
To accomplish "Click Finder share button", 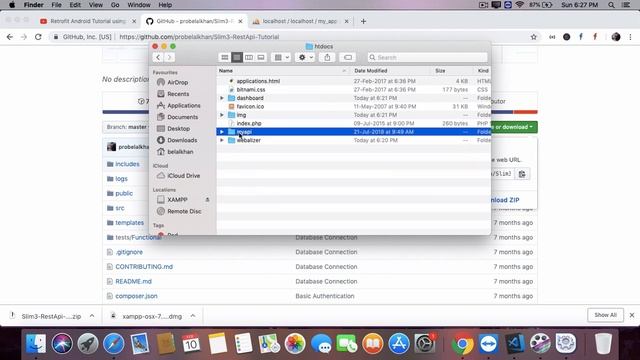I will pos(327,58).
